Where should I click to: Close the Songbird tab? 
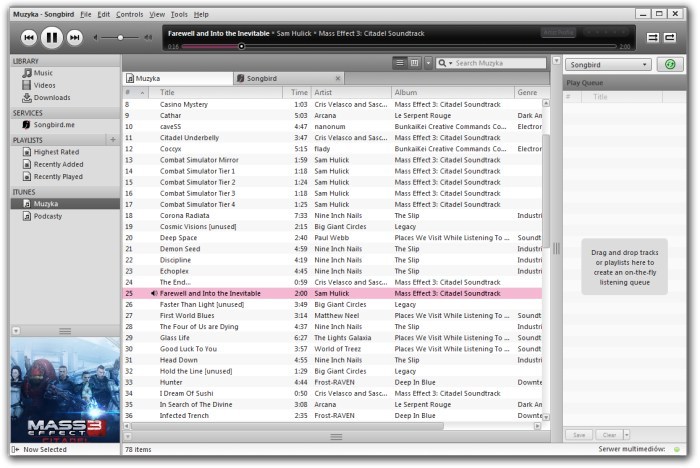[x=338, y=79]
